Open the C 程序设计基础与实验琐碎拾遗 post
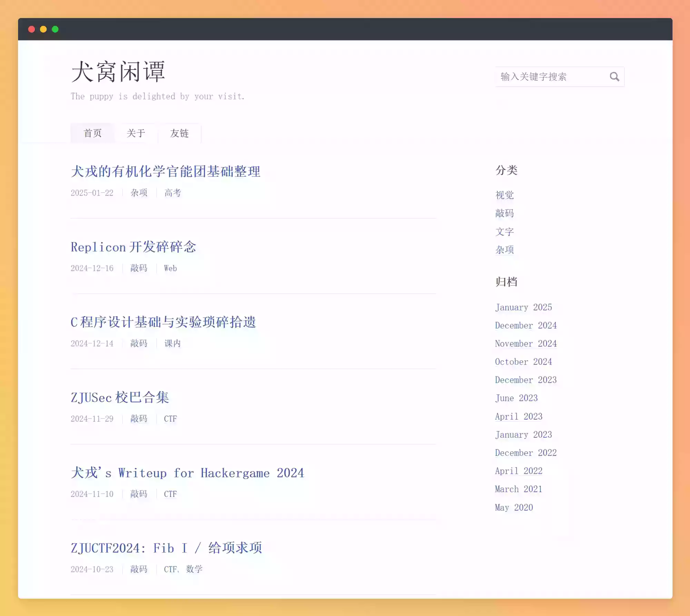Viewport: 690px width, 616px height. point(163,322)
